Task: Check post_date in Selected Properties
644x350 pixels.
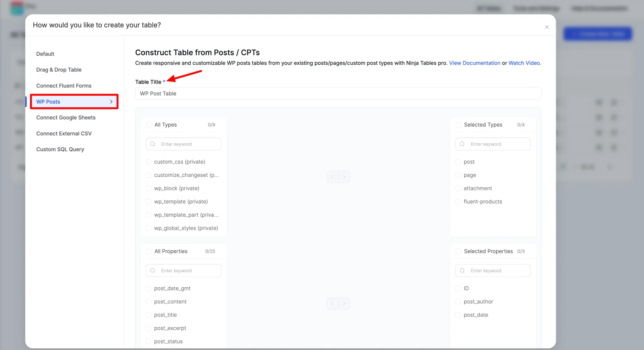Action: tap(458, 315)
